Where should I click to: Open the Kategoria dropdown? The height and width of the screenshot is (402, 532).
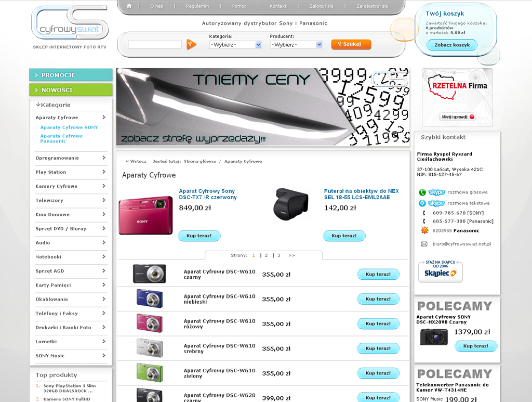(x=235, y=45)
